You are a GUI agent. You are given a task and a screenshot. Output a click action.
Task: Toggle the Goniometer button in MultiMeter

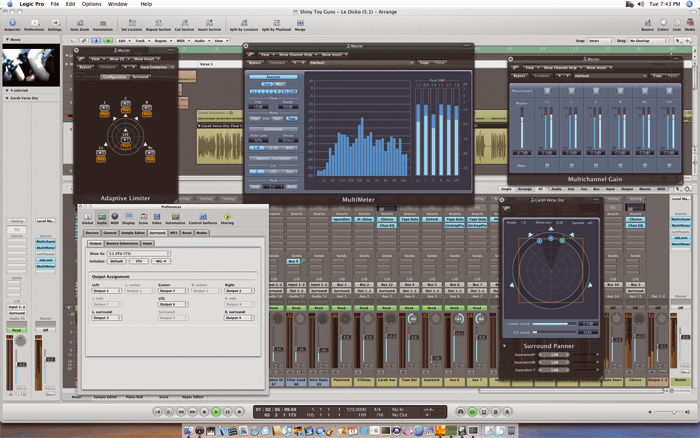273,129
